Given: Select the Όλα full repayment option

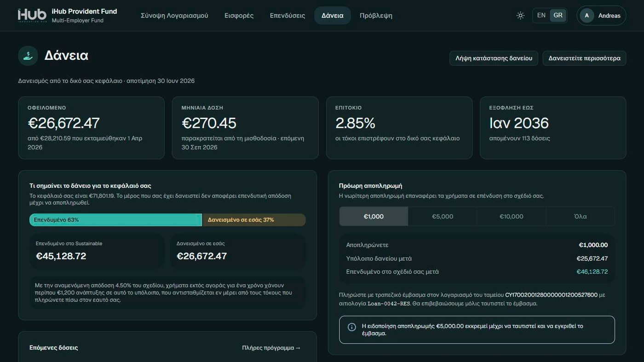Looking at the screenshot, I should click(581, 216).
